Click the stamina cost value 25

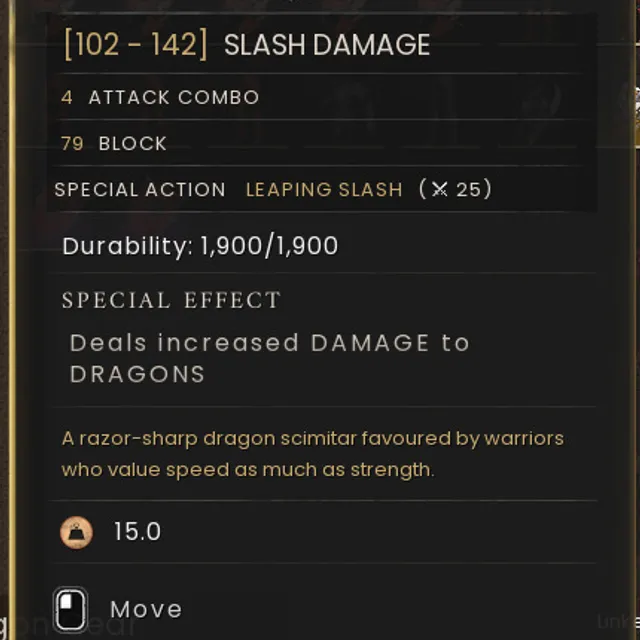(x=469, y=190)
